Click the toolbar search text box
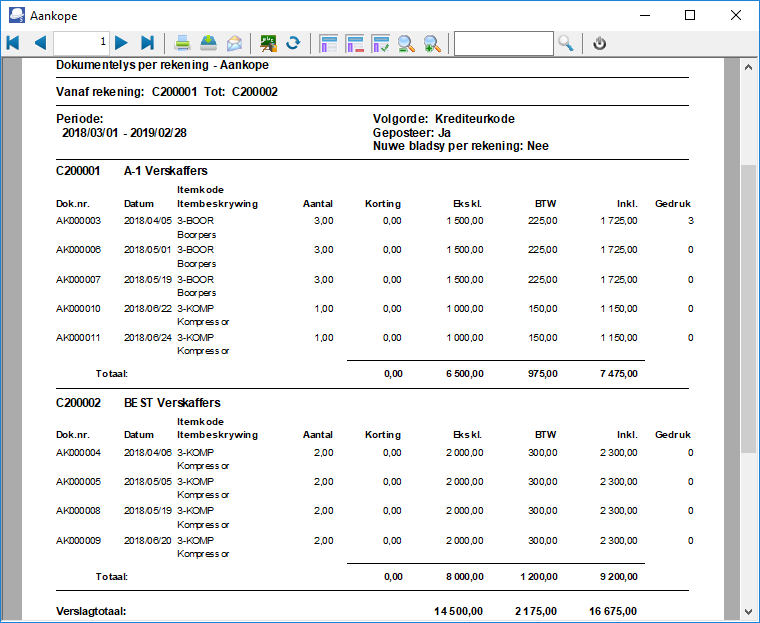The width and height of the screenshot is (760, 623). (504, 43)
